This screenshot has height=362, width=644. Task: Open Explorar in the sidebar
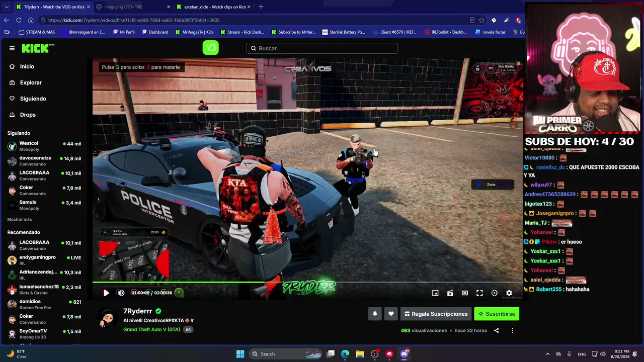coord(31,82)
